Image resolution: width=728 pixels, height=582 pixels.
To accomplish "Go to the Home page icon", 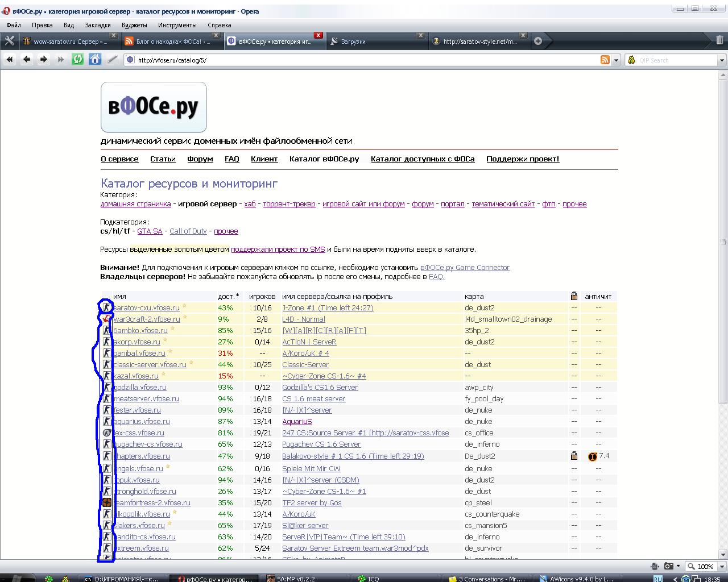I will [95, 60].
